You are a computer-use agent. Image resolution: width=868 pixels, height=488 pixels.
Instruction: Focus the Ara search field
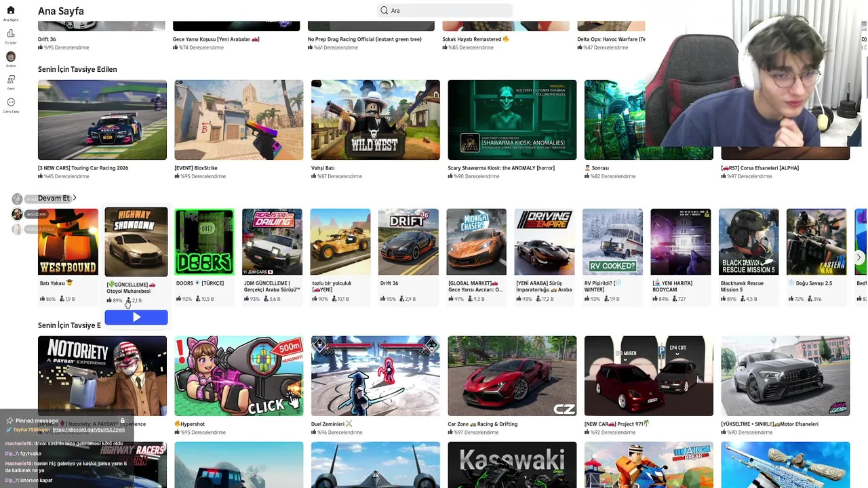tap(444, 10)
